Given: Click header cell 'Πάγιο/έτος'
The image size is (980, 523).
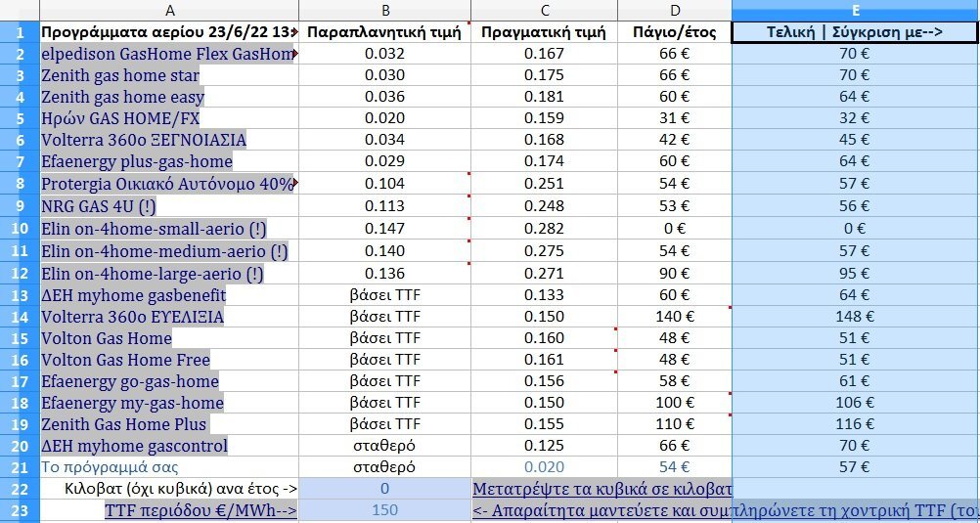Looking at the screenshot, I should point(675,32).
